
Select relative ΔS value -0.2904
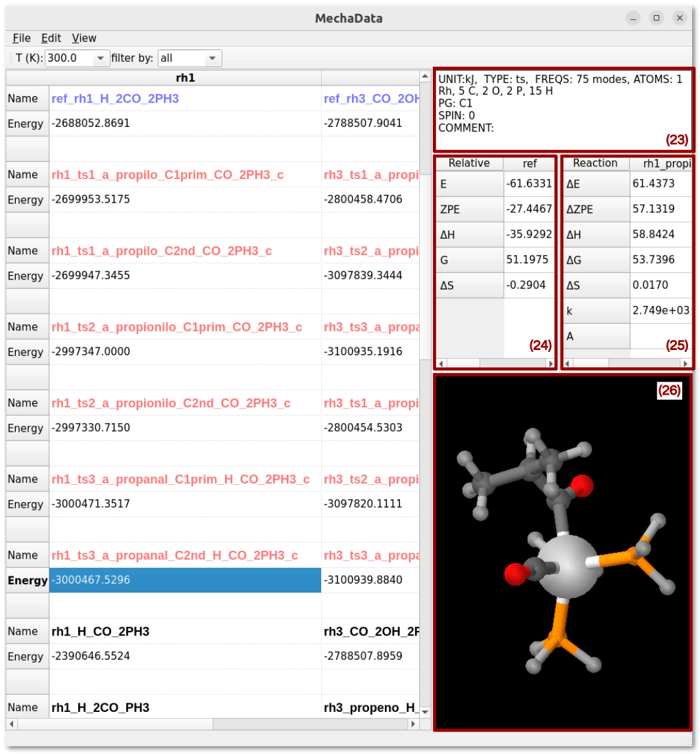point(530,285)
